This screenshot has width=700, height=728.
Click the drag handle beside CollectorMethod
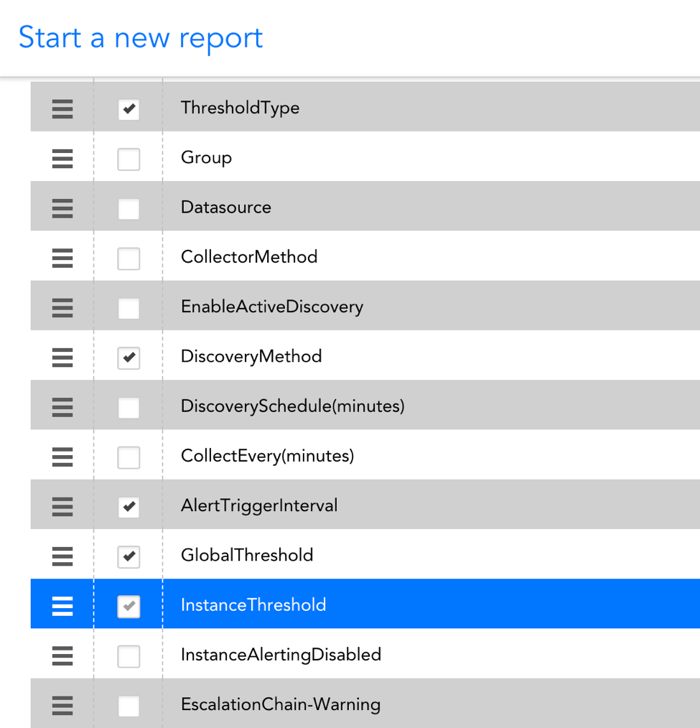[62, 258]
